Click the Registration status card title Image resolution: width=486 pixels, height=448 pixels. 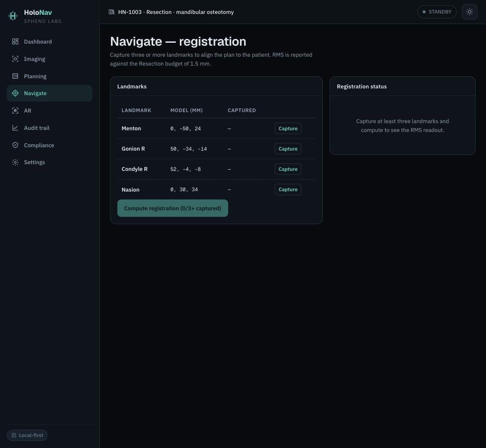click(x=362, y=86)
